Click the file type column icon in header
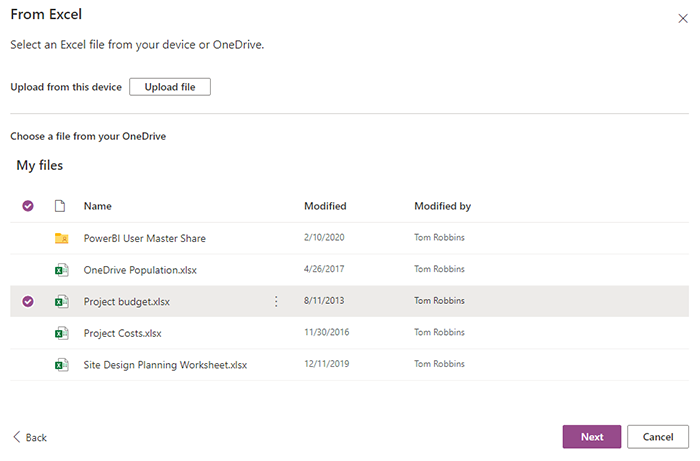This screenshot has height=461, width=700. pyautogui.click(x=60, y=206)
